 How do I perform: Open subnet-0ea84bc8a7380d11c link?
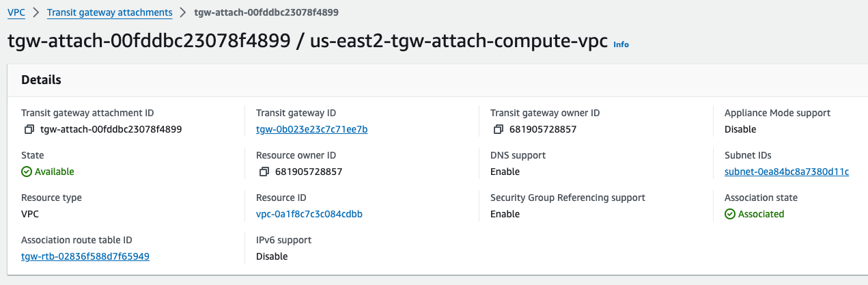point(787,172)
